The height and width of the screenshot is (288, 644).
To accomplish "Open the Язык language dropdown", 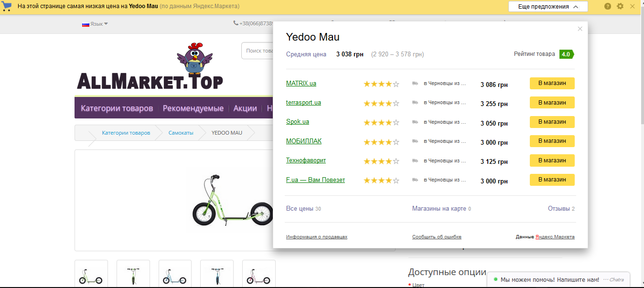I will pyautogui.click(x=99, y=24).
